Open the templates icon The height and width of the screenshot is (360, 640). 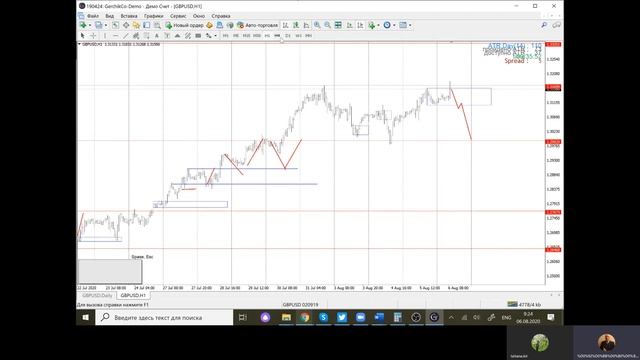coord(403,25)
